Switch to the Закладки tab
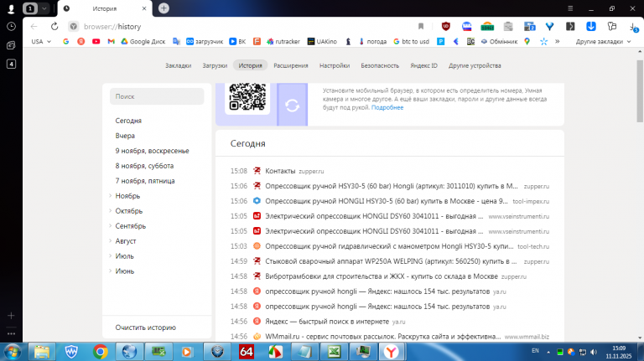Viewport: 644px width, 361px height. pos(179,65)
